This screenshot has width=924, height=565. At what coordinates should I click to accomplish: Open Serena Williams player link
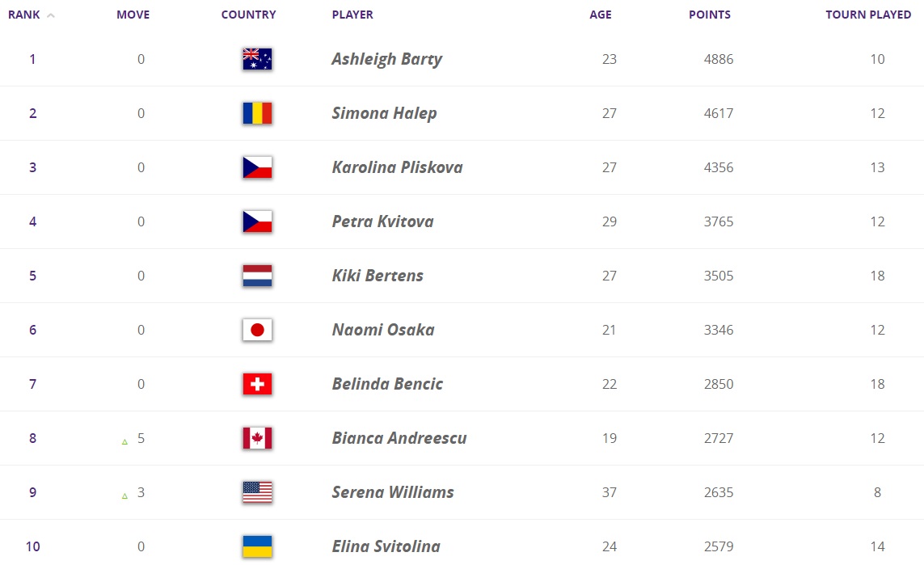pyautogui.click(x=392, y=492)
